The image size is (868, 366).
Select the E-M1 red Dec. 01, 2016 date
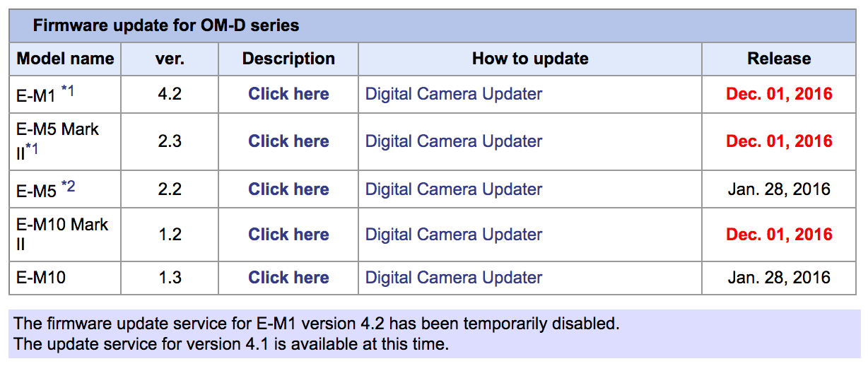779,94
